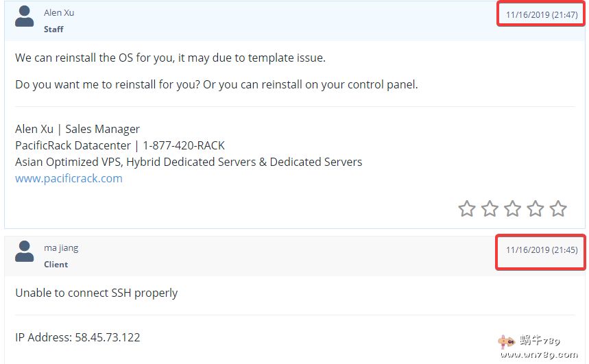This screenshot has width=589, height=364.
Task: Click the Alen Xu staff name
Action: (58, 13)
